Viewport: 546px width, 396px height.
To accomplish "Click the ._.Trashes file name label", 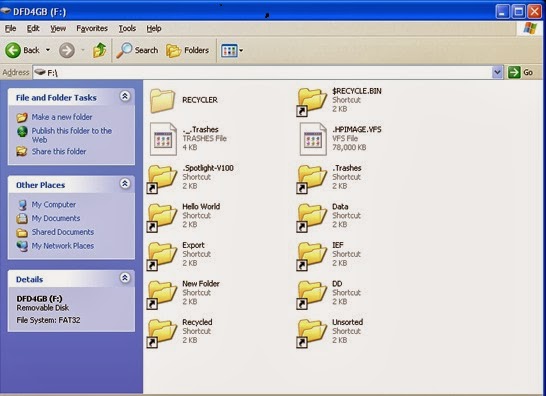I will pos(201,130).
